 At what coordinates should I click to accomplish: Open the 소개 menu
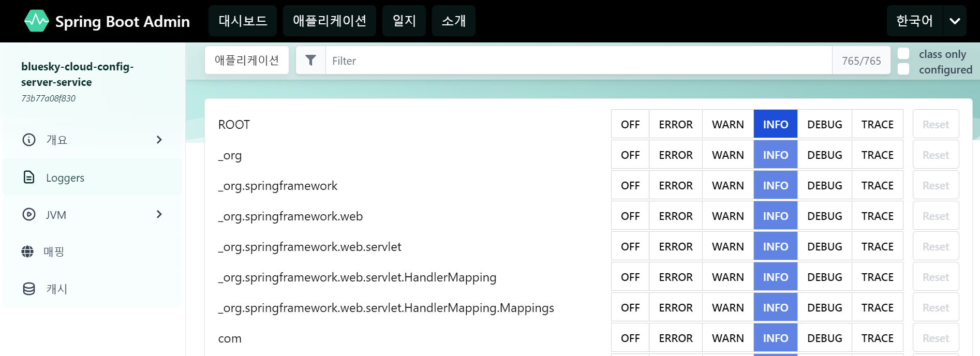[454, 21]
